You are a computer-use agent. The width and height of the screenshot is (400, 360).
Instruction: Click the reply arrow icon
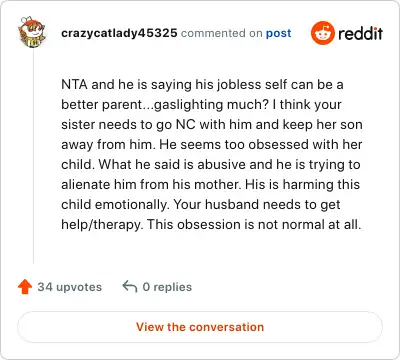coord(130,286)
